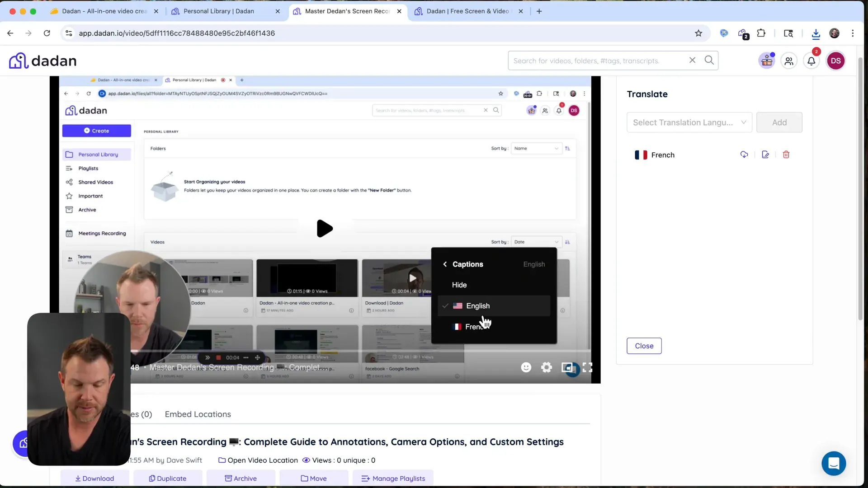Switch to Embed Locations tab

198,414
